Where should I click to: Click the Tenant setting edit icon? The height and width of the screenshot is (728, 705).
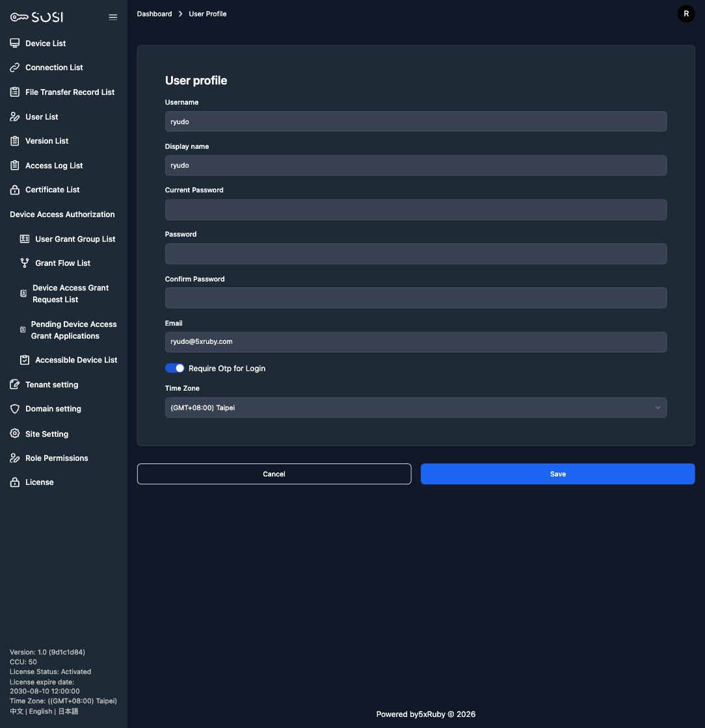click(x=15, y=384)
